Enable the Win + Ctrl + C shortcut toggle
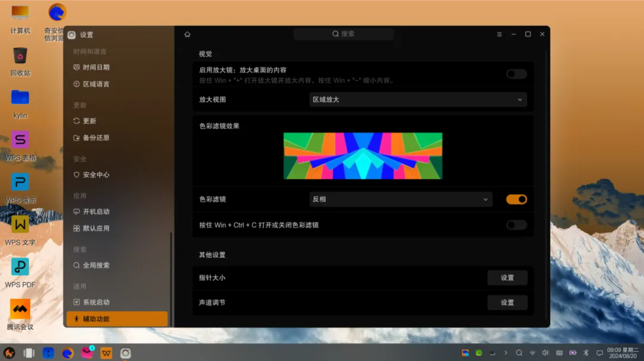The width and height of the screenshot is (644, 361). click(x=516, y=225)
